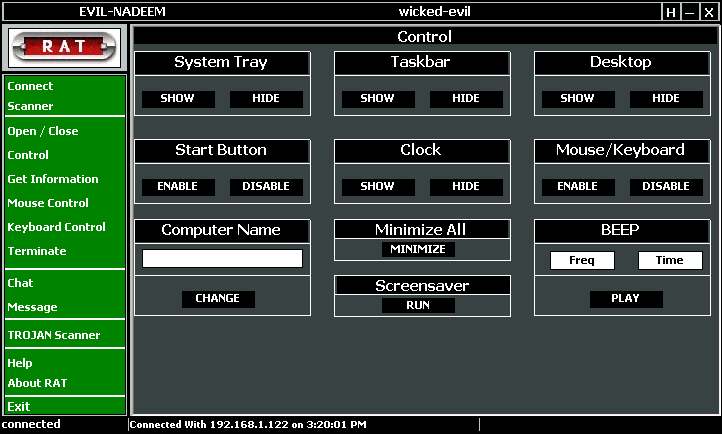
Task: Show the Clock
Action: 378,187
